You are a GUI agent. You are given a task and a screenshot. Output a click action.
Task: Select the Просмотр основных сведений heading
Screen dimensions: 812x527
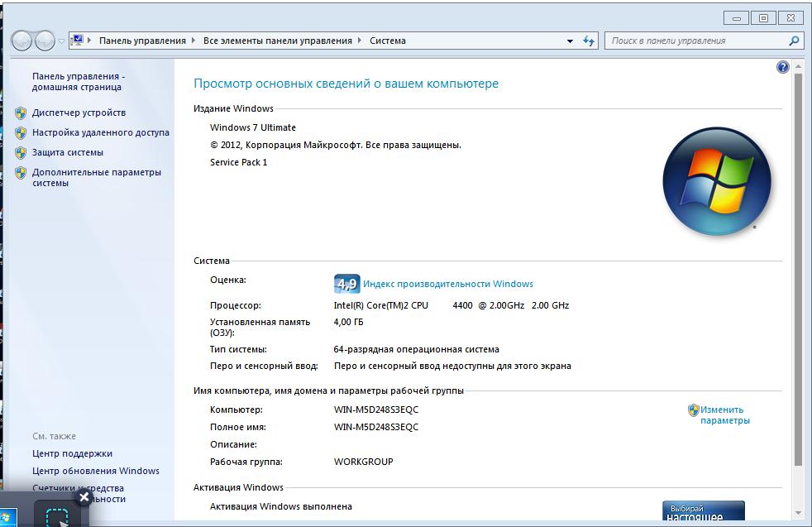(346, 84)
